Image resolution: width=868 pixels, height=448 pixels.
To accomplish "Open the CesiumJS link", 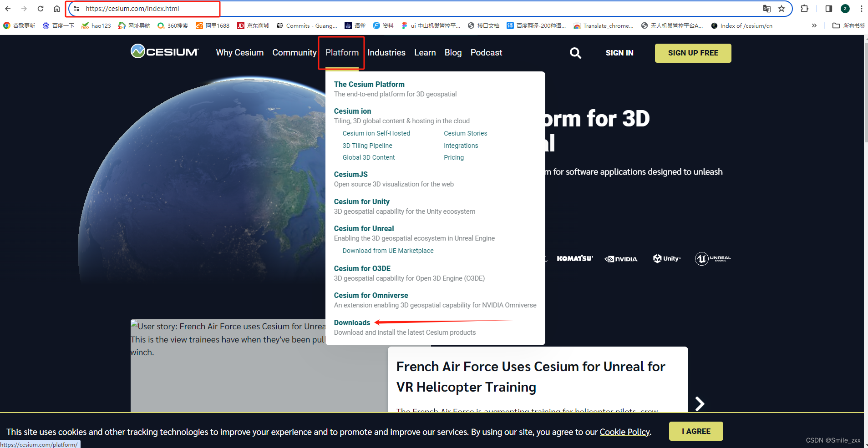I will point(351,174).
